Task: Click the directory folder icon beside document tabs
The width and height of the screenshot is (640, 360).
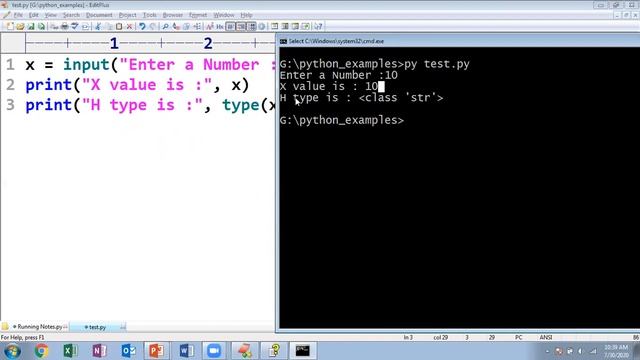Action: click(x=5, y=327)
